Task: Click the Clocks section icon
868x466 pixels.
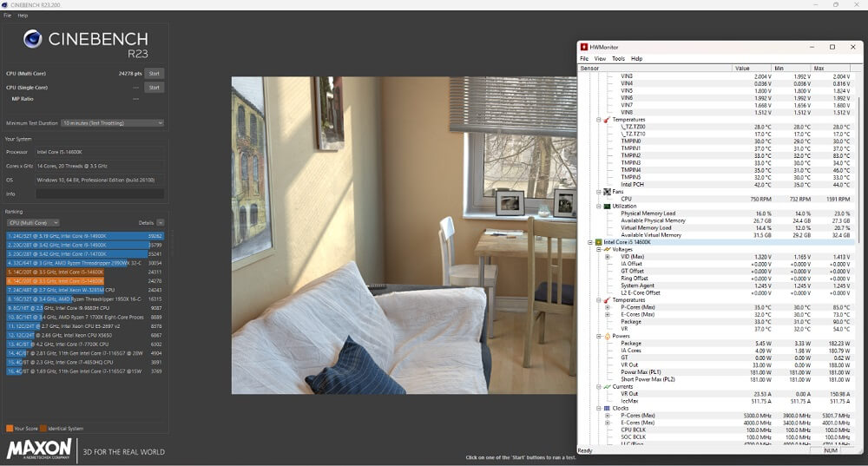Action: [x=606, y=408]
